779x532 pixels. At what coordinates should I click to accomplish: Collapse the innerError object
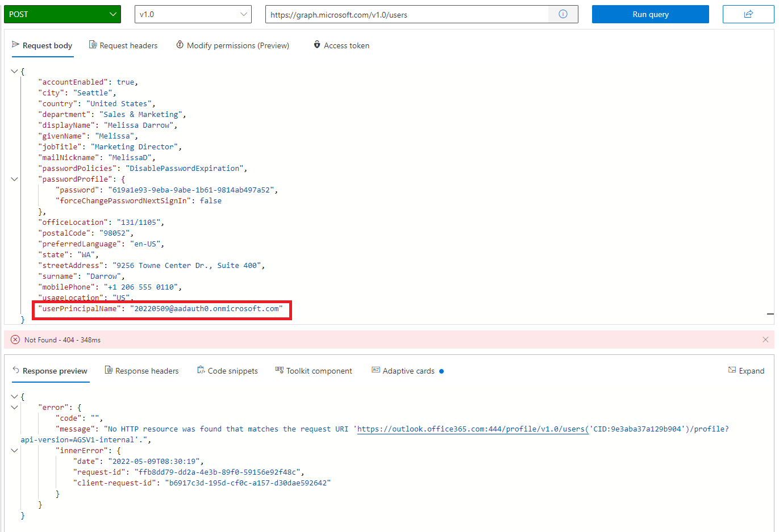pyautogui.click(x=14, y=450)
